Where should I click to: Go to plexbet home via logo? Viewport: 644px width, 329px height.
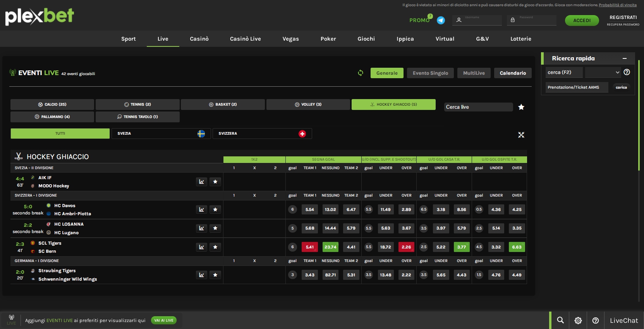[x=39, y=17]
